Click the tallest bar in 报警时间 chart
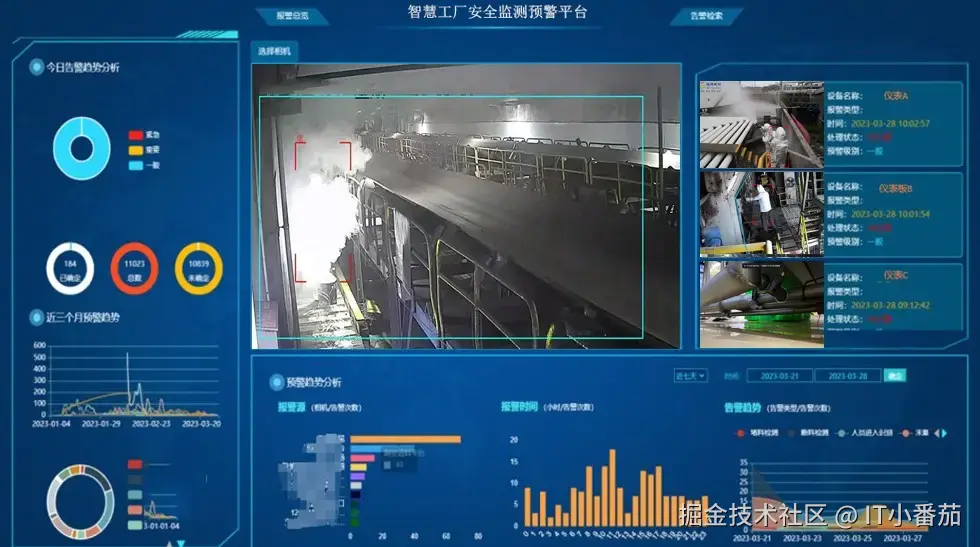 pyautogui.click(x=612, y=488)
